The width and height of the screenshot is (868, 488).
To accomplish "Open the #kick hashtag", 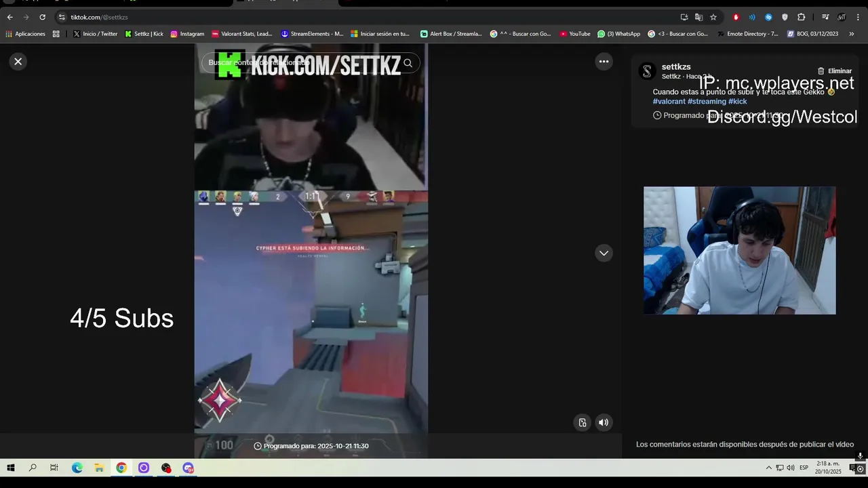I will 738,102.
